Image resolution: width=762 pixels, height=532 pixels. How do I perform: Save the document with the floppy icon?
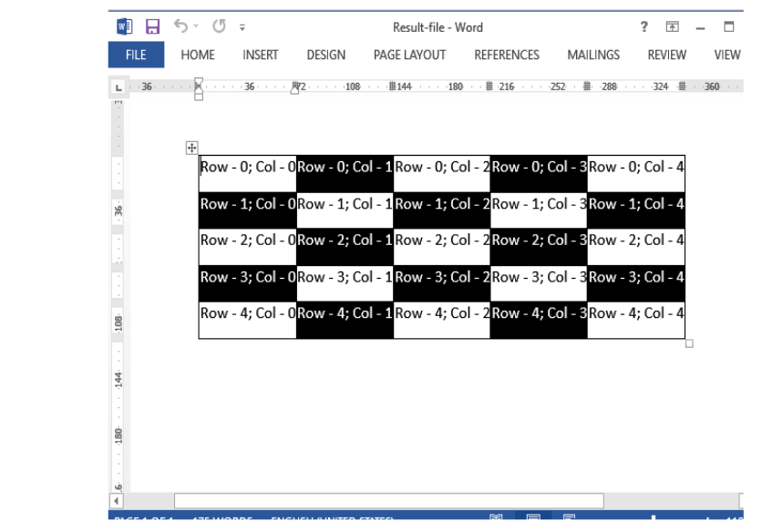[152, 26]
